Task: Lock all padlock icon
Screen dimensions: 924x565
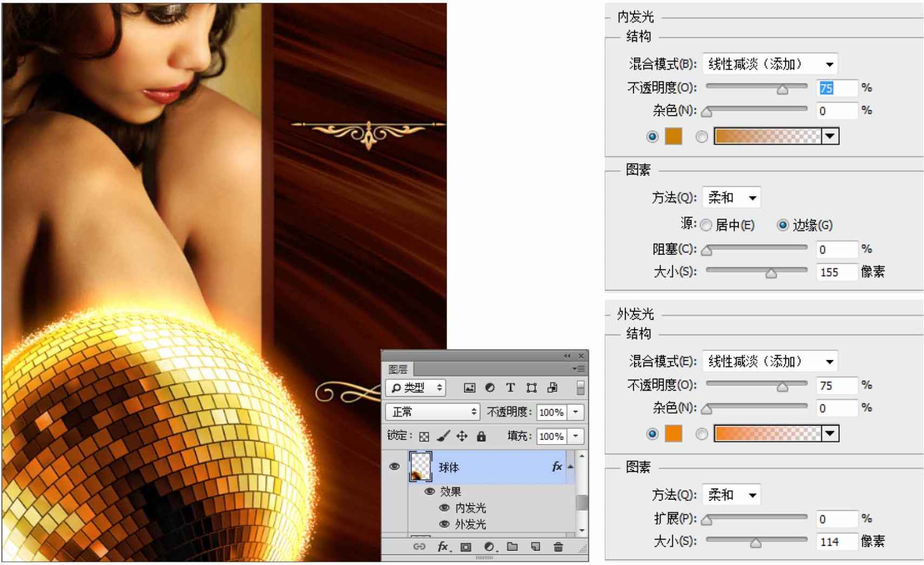Action: coord(481,436)
